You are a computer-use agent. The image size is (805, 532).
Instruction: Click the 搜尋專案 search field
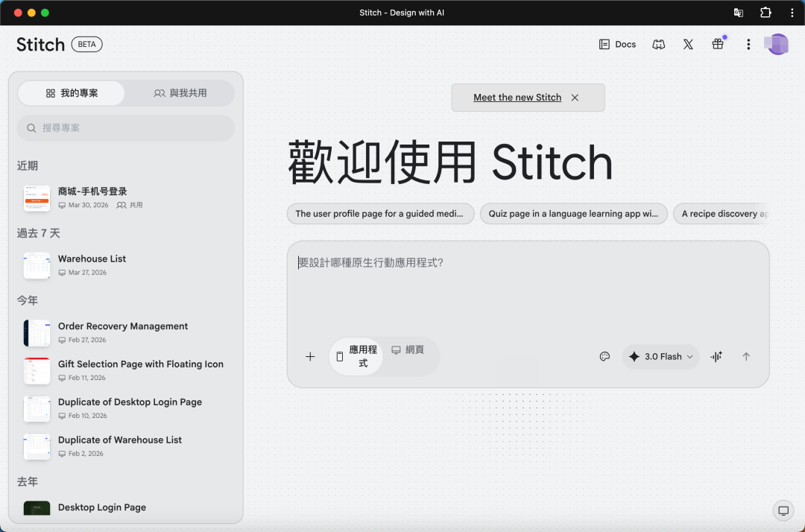click(125, 128)
